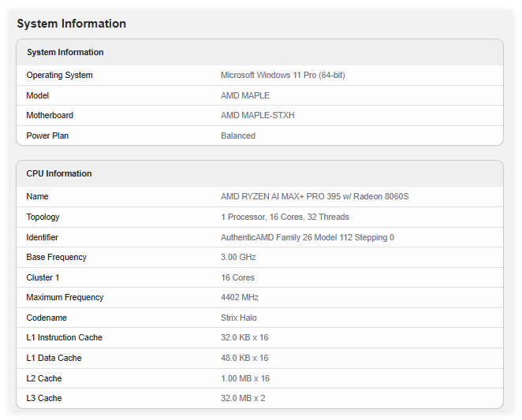The width and height of the screenshot is (522, 420).
Task: Select the Operating System row label
Action: tap(59, 76)
